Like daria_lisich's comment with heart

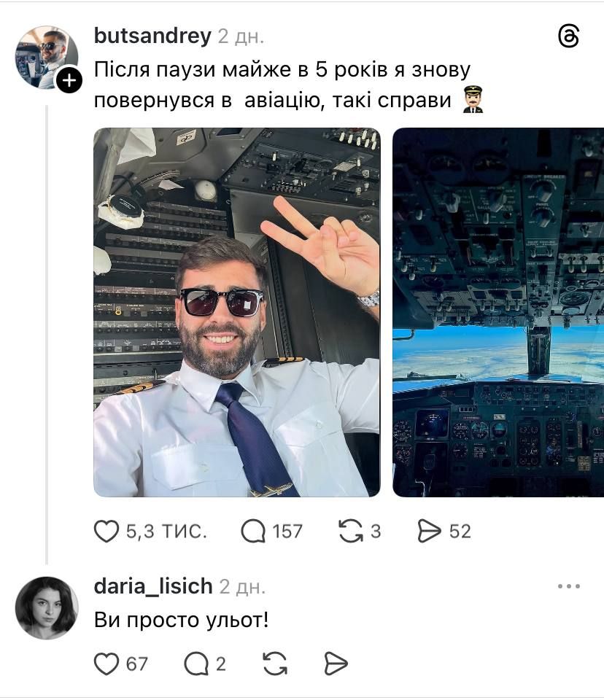pos(107,664)
